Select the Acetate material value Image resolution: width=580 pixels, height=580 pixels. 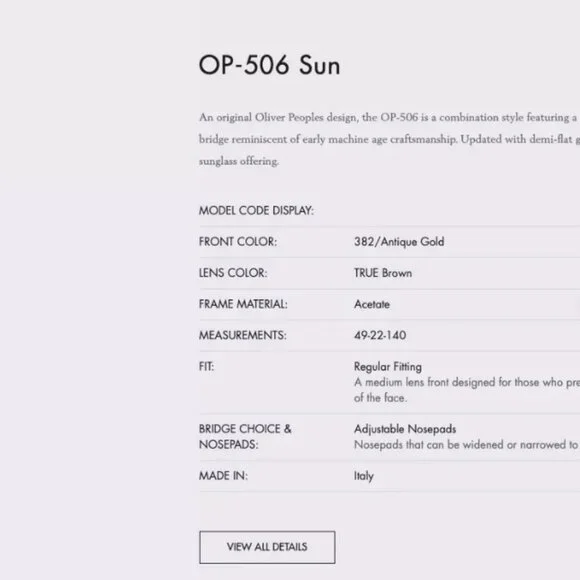pos(372,304)
